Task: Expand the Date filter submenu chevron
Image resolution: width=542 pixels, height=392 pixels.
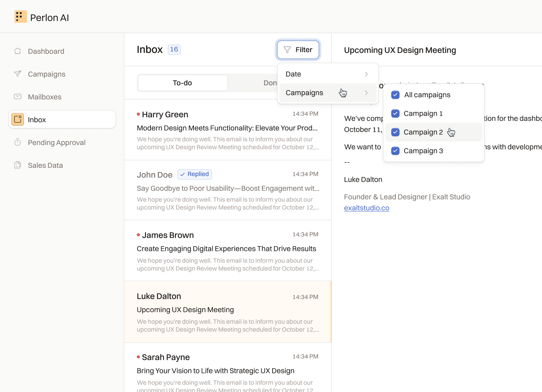Action: pyautogui.click(x=366, y=74)
